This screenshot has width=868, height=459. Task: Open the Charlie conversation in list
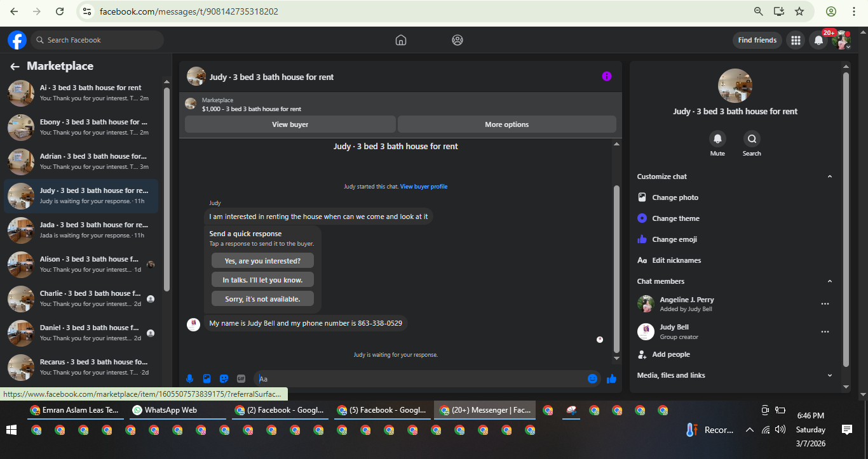81,298
